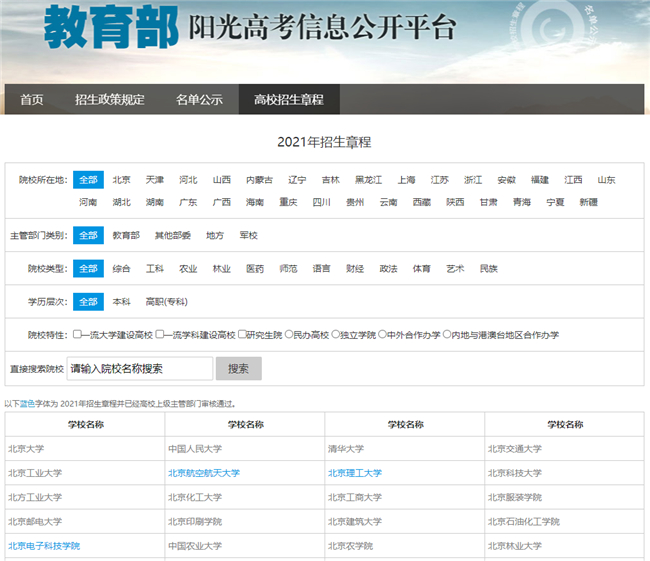Filter location by 河北
The width and height of the screenshot is (650, 561).
coord(188,180)
